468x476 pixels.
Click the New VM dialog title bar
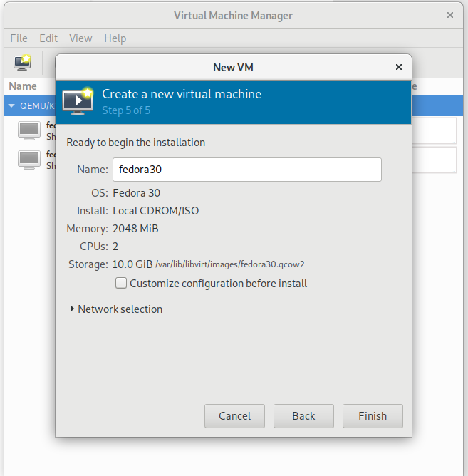point(233,67)
